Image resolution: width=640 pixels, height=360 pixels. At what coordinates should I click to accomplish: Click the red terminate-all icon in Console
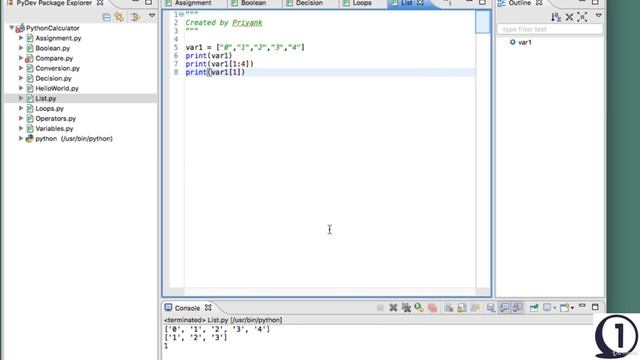[x=433, y=308]
